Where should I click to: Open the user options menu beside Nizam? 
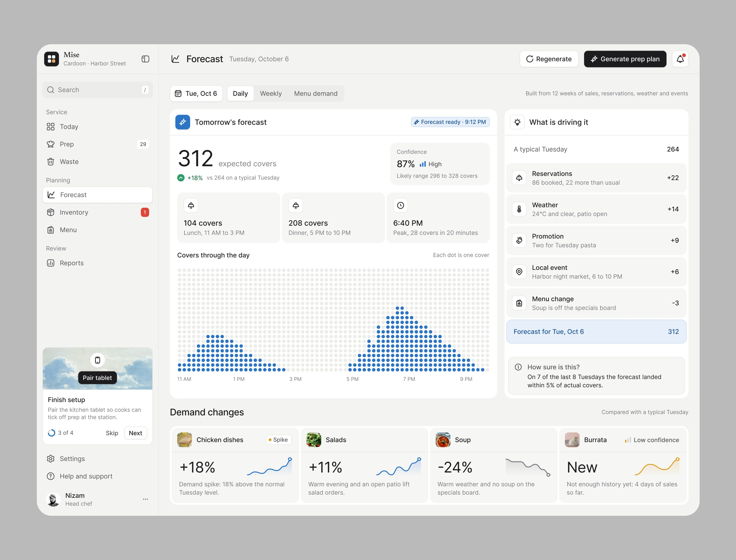145,499
